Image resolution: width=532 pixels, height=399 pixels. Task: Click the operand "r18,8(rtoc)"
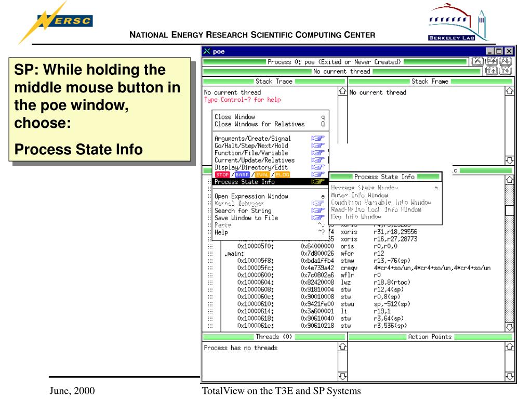tap(392, 282)
